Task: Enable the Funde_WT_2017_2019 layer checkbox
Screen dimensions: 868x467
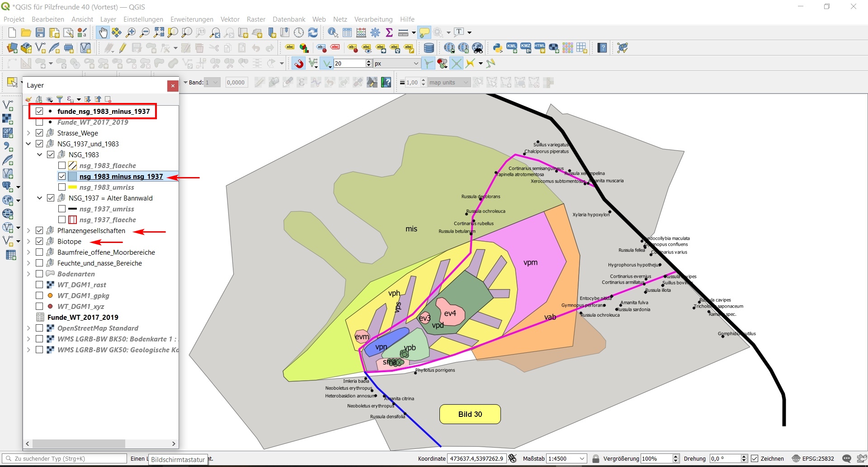Action: pos(39,122)
